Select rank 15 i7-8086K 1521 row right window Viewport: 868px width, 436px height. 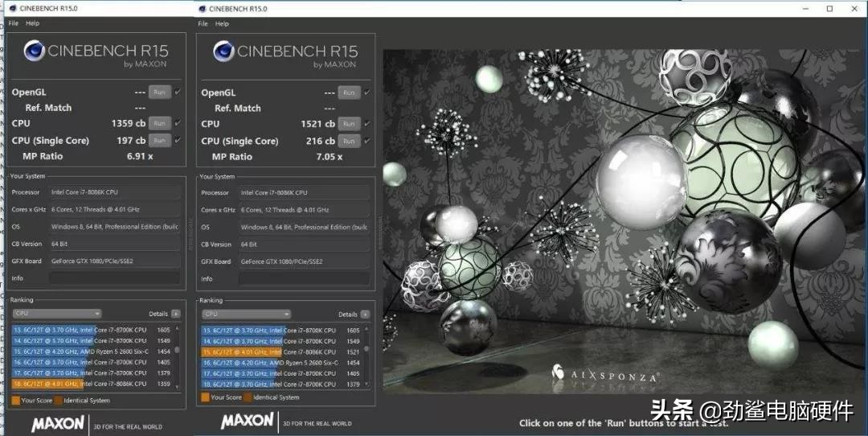tap(281, 352)
